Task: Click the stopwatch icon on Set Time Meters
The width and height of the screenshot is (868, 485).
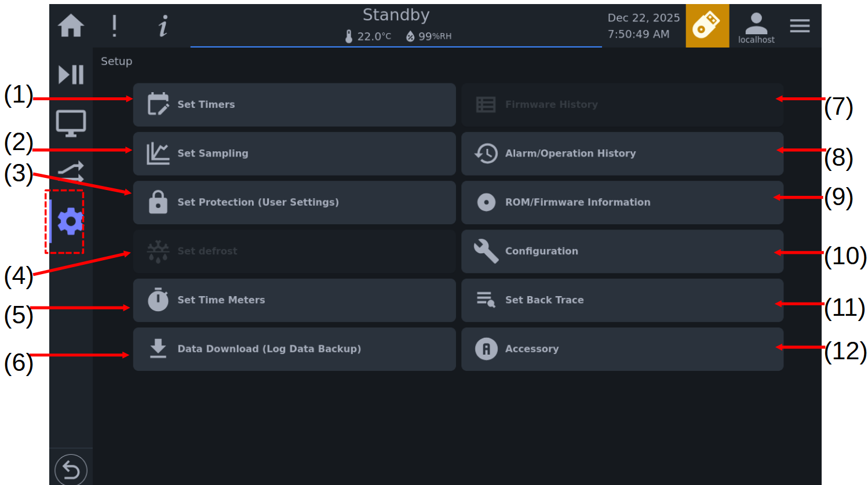Action: coord(158,300)
